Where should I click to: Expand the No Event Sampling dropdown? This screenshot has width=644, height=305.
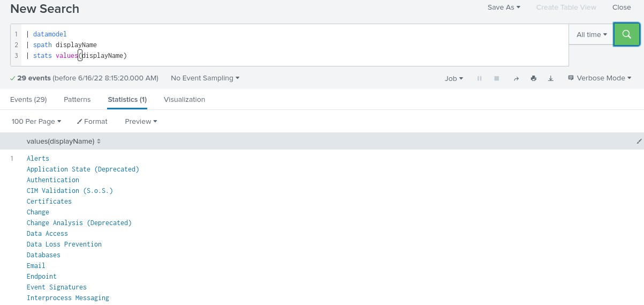point(205,78)
